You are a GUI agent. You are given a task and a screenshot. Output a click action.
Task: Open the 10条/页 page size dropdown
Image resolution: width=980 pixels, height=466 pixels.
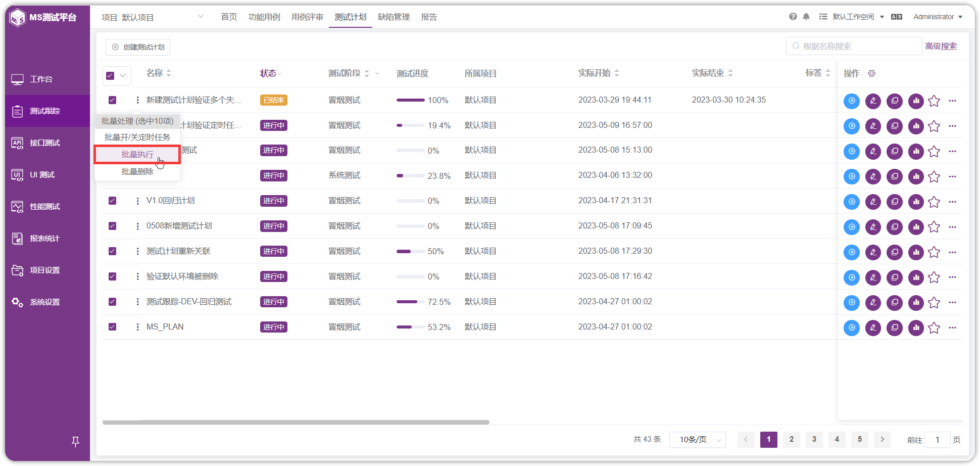pos(697,440)
